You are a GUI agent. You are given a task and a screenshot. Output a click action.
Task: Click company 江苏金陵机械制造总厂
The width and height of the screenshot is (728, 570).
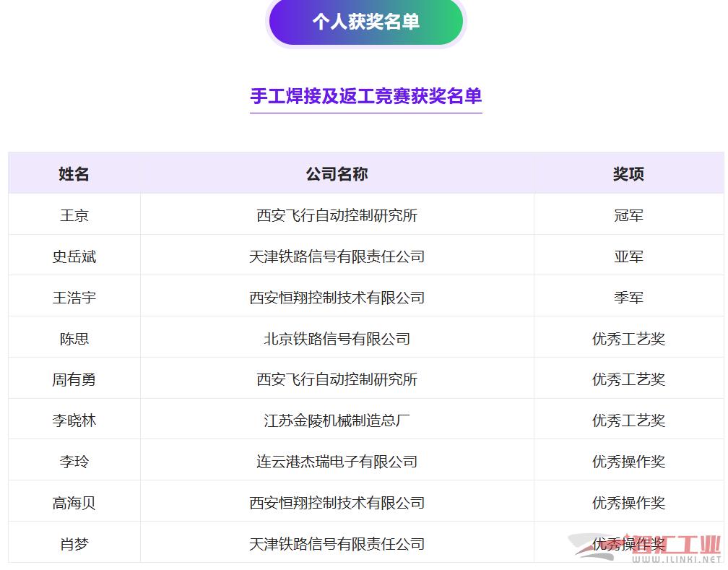pos(337,420)
